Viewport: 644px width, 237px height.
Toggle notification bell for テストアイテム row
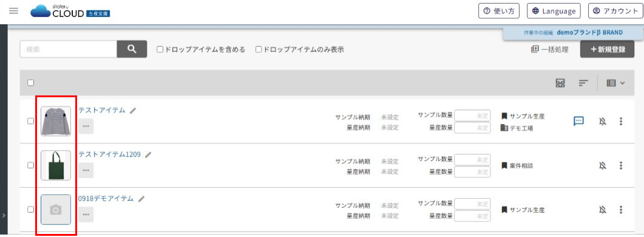pyautogui.click(x=603, y=121)
